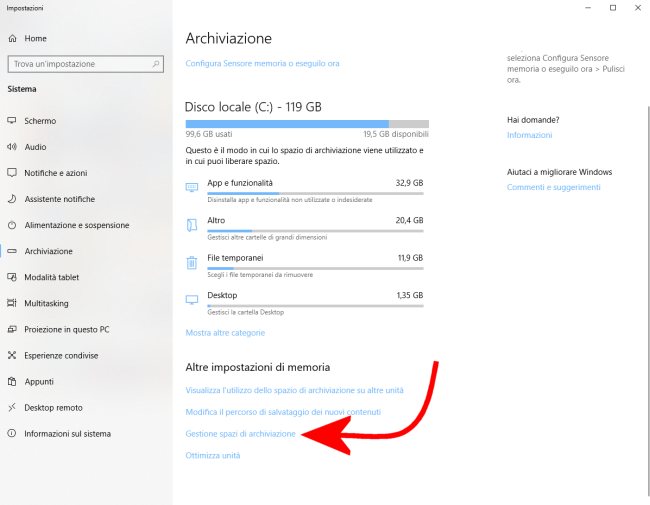Click the Disco locale C usage bar
The height and width of the screenshot is (505, 650).
[x=306, y=123]
